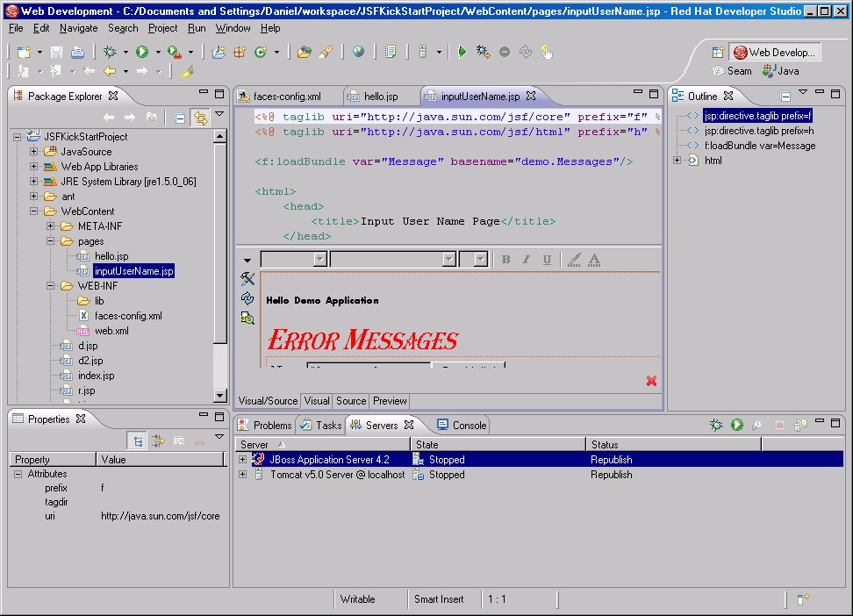The width and height of the screenshot is (853, 616).
Task: Switch to the faces-config.xml editor tab
Action: click(287, 97)
